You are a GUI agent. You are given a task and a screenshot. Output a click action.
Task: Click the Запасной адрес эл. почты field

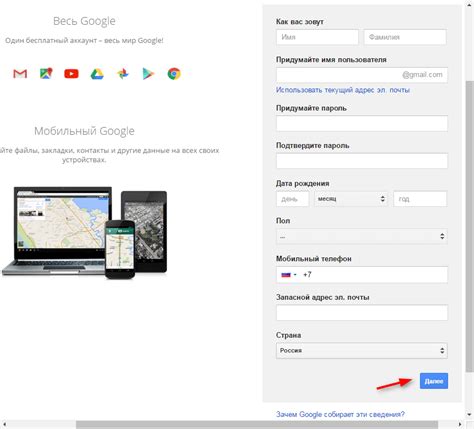click(x=362, y=313)
